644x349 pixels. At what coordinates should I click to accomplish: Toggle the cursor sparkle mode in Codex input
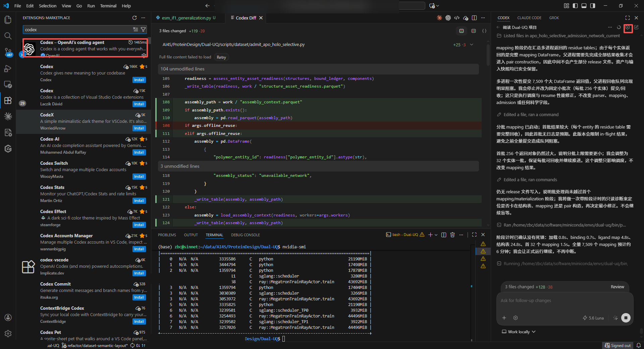tap(615, 318)
